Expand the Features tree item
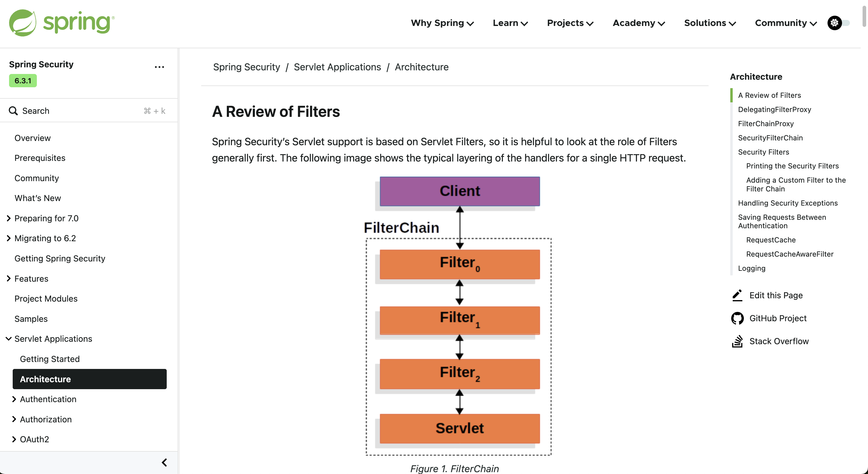The height and width of the screenshot is (474, 868). point(9,279)
